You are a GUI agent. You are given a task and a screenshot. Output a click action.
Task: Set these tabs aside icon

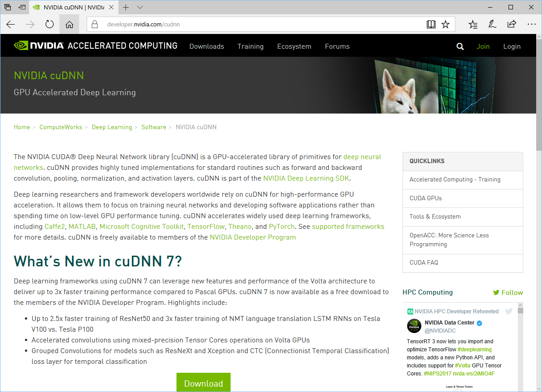22,8
